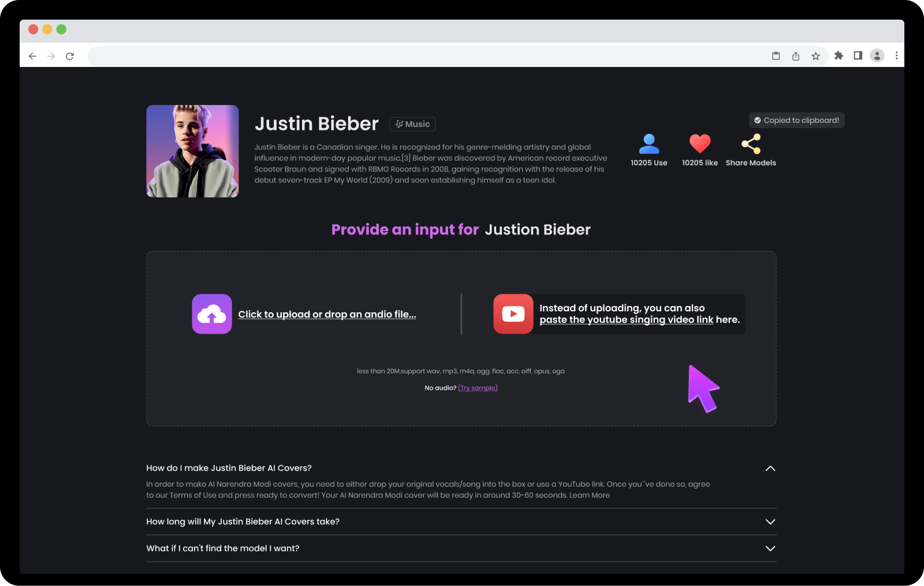Click to upload or drop an audio file link
The height and width of the screenshot is (586, 924).
tap(327, 315)
